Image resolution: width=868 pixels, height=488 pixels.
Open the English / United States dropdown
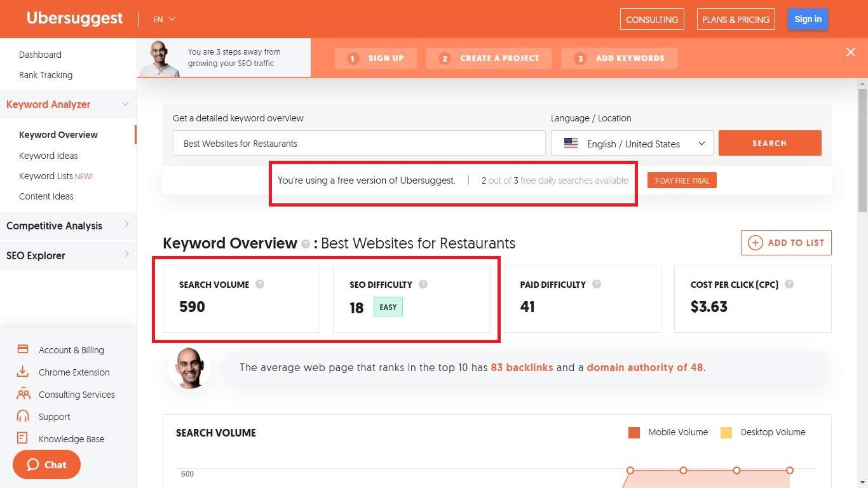click(632, 144)
